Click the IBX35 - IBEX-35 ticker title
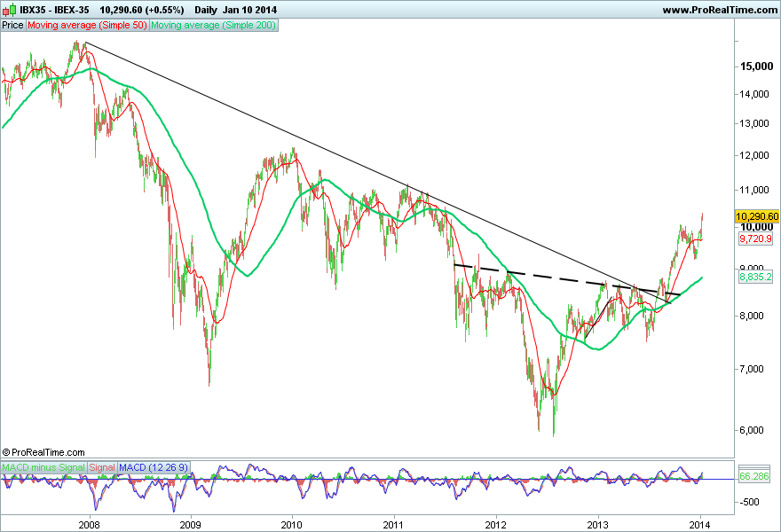 [x=54, y=10]
